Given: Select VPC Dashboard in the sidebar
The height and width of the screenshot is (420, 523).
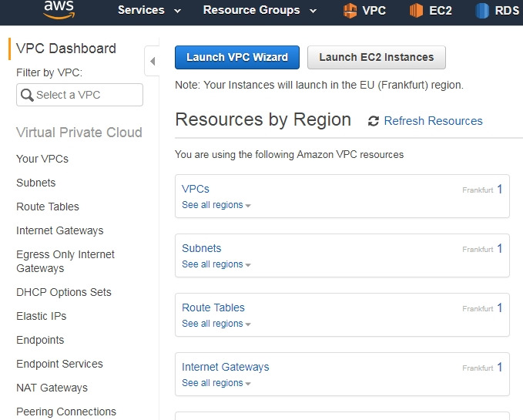Looking at the screenshot, I should pos(66,49).
